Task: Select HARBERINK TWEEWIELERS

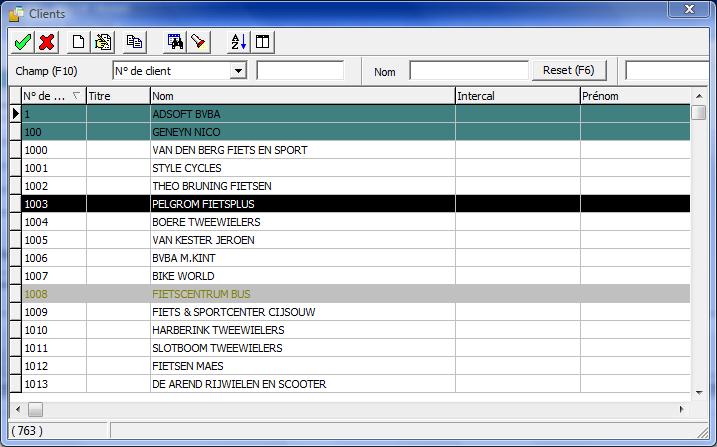Action: tap(356, 330)
